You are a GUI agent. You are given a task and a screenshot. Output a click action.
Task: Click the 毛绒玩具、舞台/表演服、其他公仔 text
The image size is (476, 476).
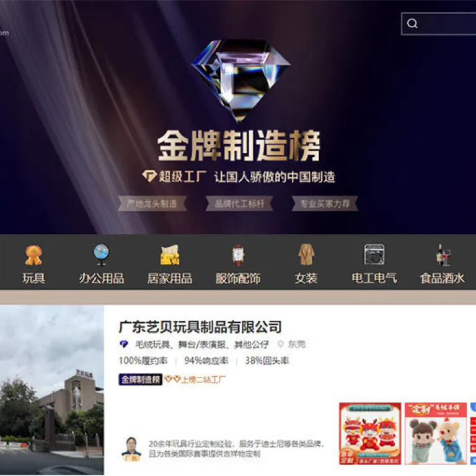(x=202, y=344)
